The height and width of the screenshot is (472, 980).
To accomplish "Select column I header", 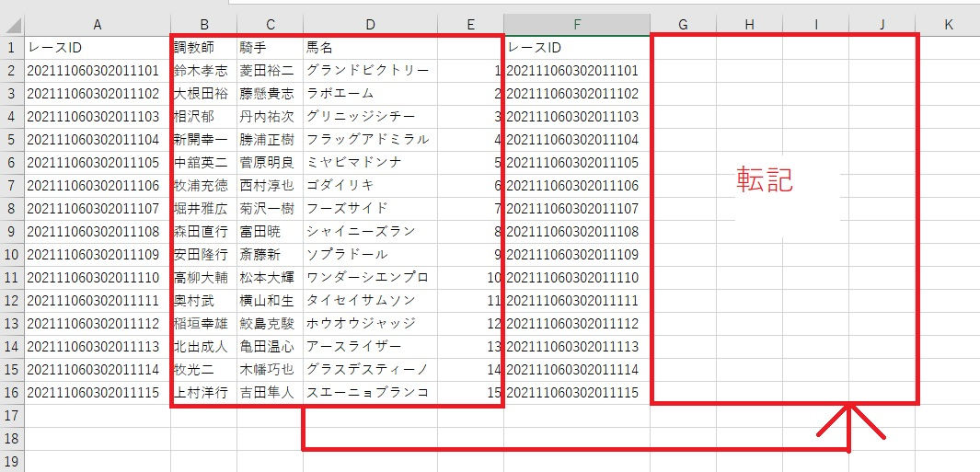I will (x=815, y=25).
